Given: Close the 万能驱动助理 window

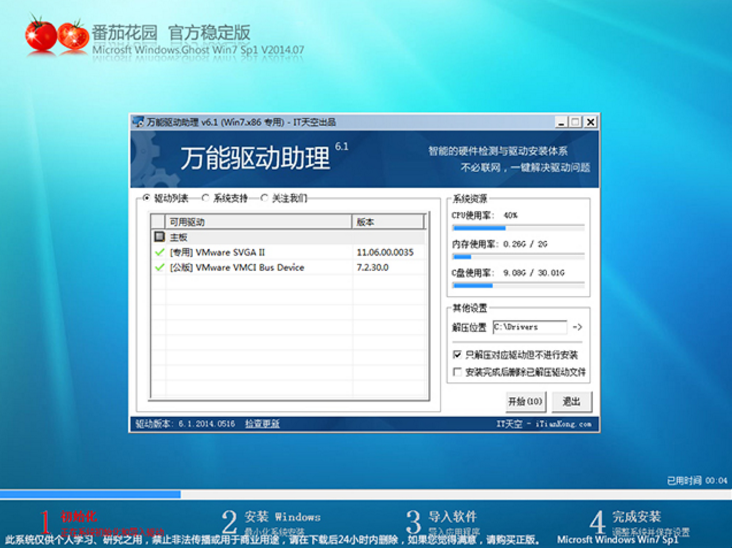Looking at the screenshot, I should pos(590,122).
